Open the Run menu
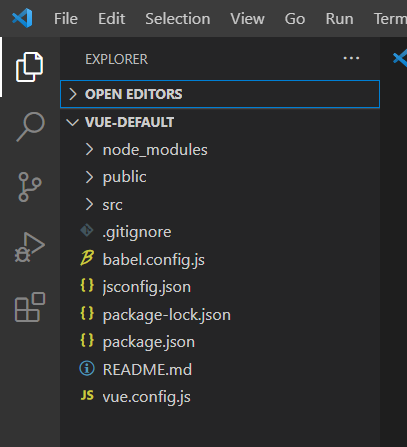This screenshot has width=407, height=447. [x=339, y=19]
